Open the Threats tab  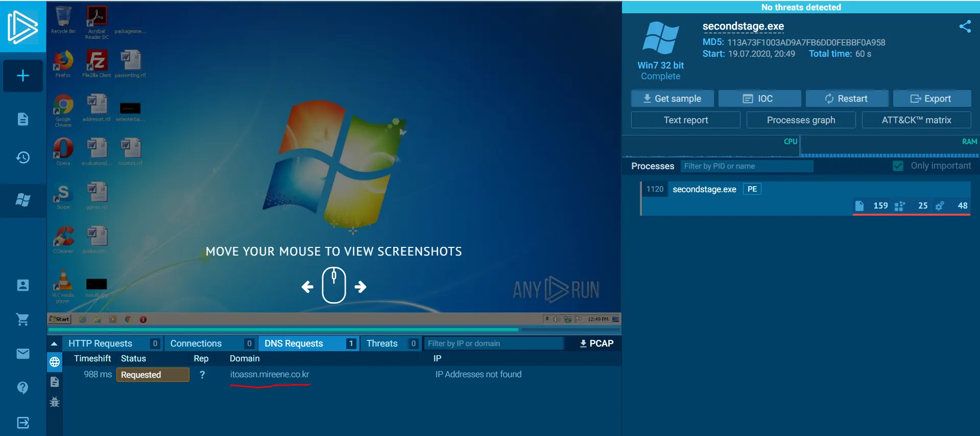coord(392,343)
